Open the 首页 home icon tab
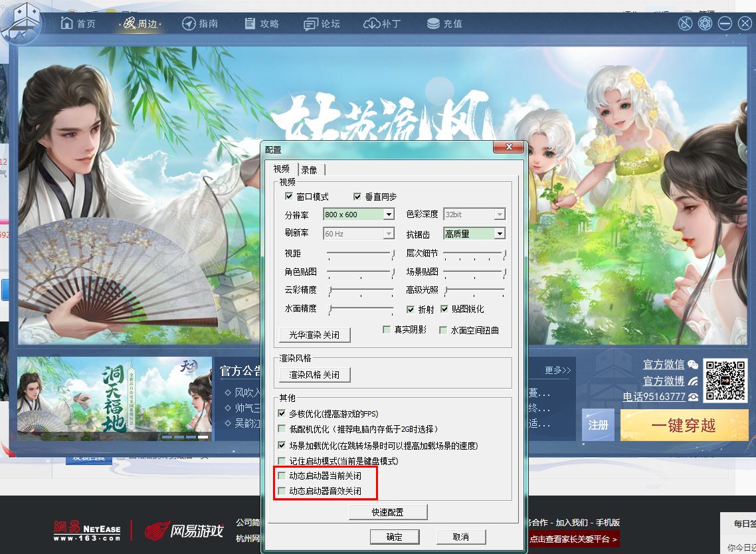This screenshot has height=554, width=756. coord(78,23)
